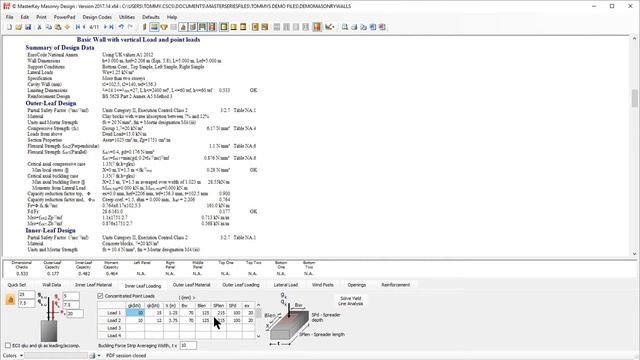Open the Design Codes menu

click(97, 17)
